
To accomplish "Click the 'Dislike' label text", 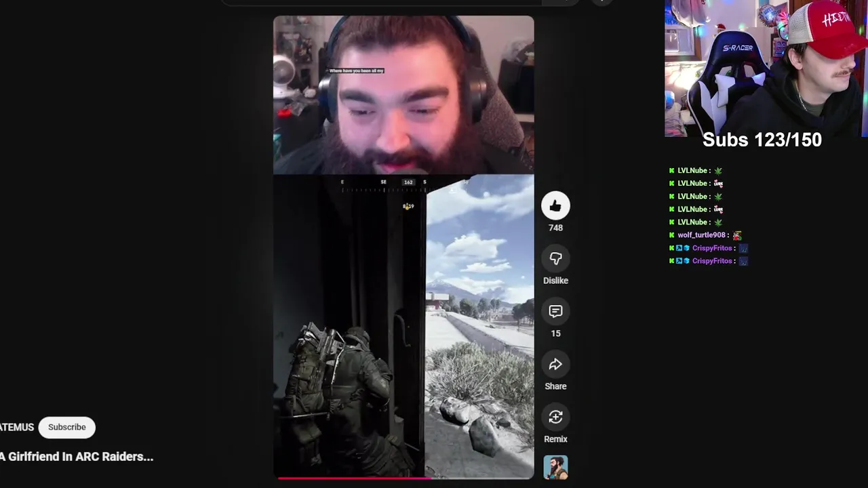I will click(555, 281).
